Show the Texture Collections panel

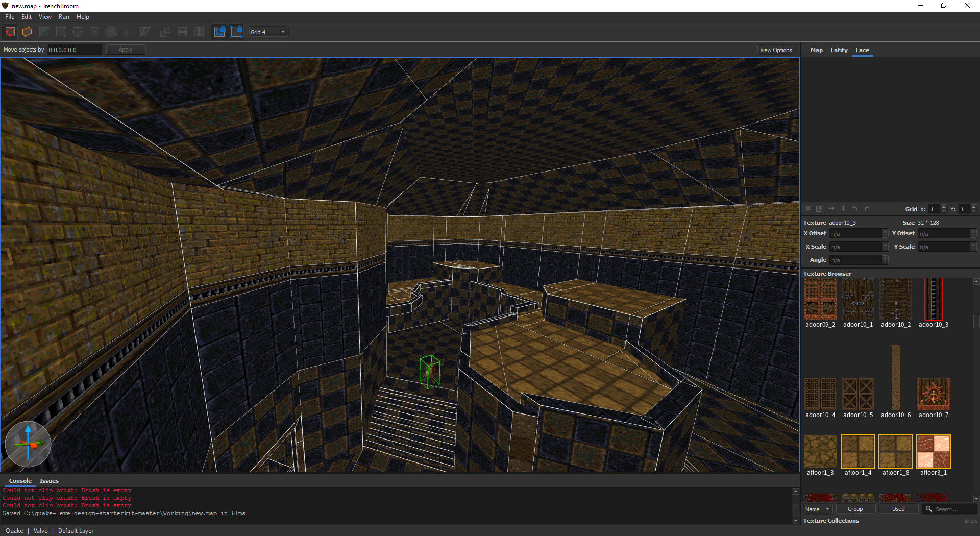pos(971,521)
